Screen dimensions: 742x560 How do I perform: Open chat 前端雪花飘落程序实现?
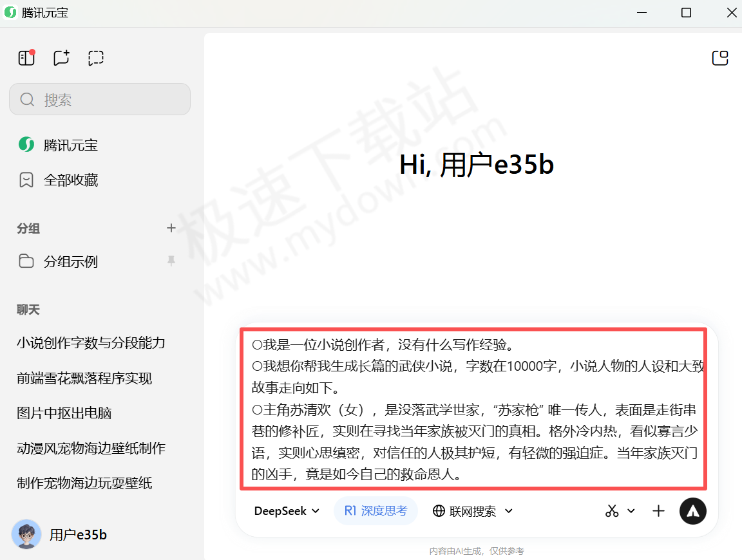pyautogui.click(x=84, y=378)
